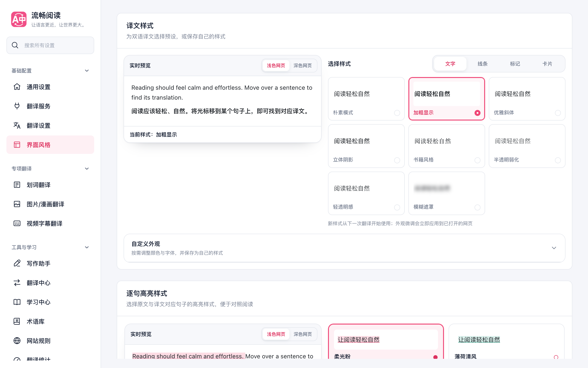Click the 翻译服务 plug icon
The image size is (588, 368).
point(17,106)
